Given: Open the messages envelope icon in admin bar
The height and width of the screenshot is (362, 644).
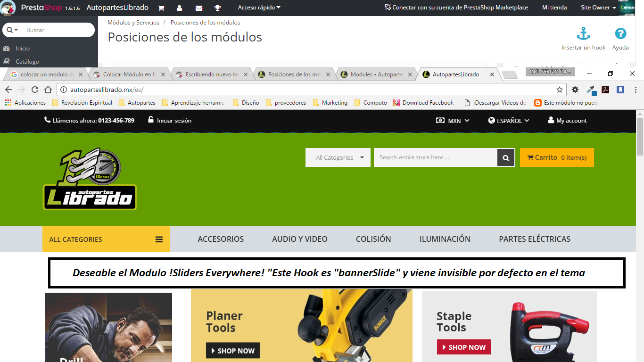Looking at the screenshot, I should coord(199,8).
